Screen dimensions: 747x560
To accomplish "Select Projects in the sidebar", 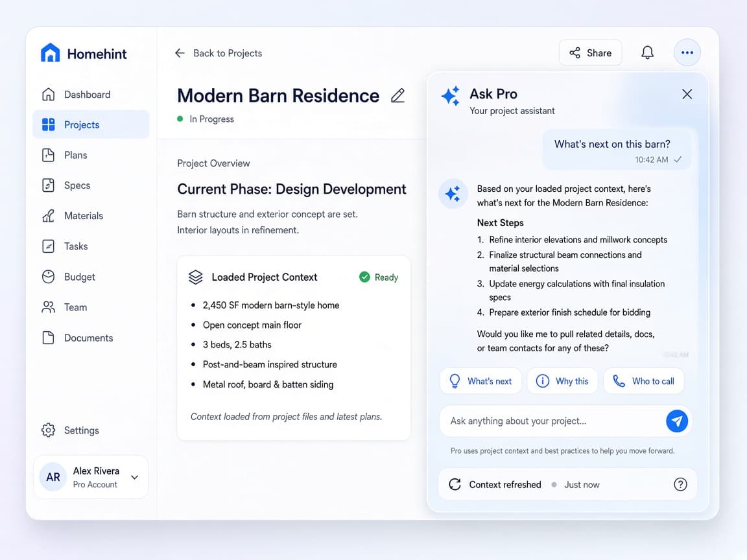I will coord(91,124).
